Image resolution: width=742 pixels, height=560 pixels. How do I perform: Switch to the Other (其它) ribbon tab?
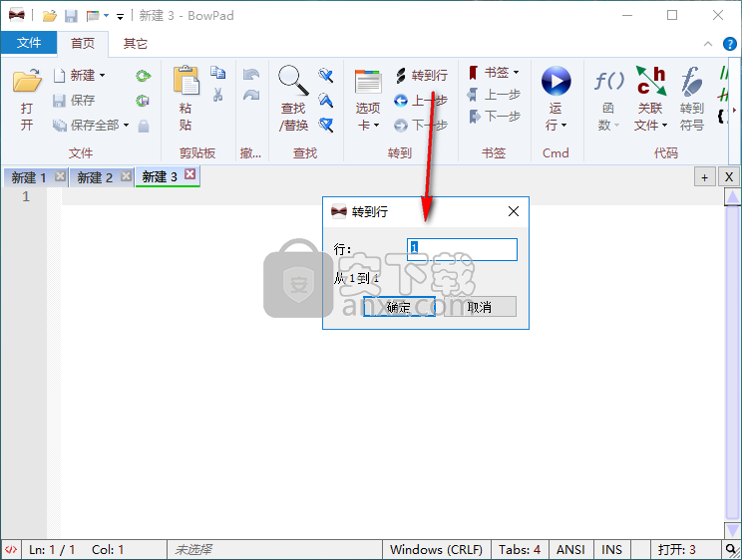click(136, 44)
